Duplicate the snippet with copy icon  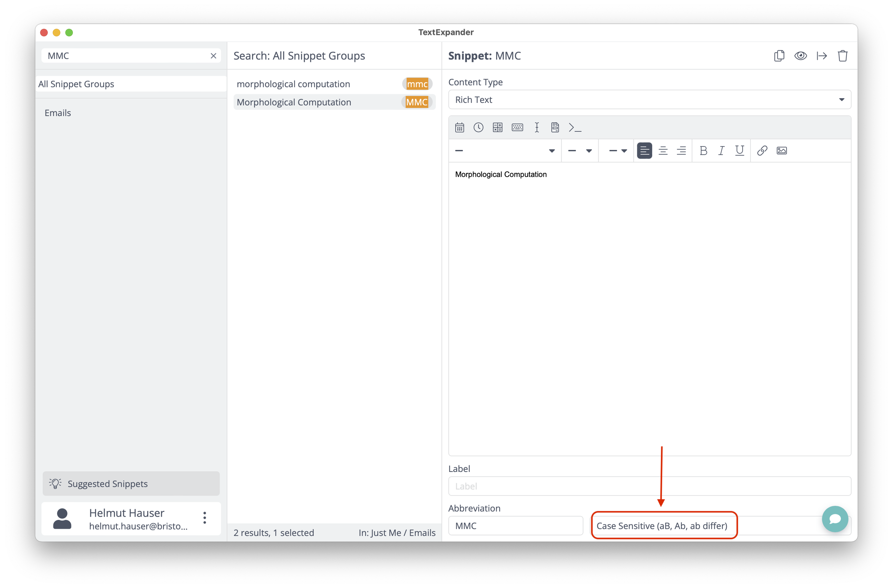[779, 56]
